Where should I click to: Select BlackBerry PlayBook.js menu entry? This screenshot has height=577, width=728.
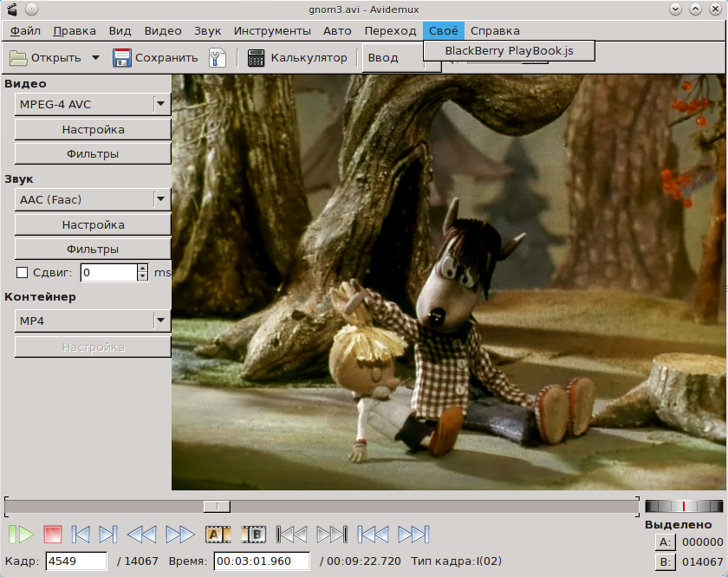tap(509, 51)
